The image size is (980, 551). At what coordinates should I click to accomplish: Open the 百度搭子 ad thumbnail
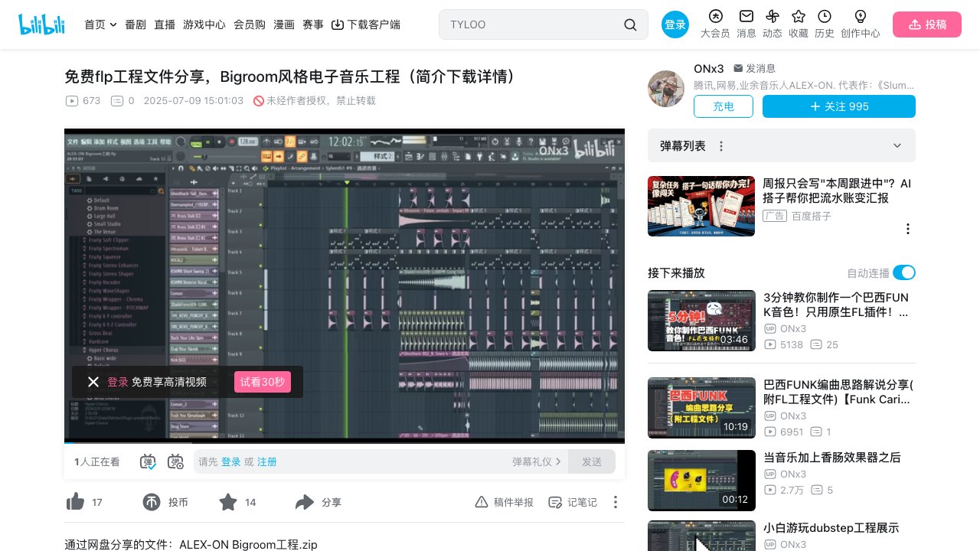[701, 206]
